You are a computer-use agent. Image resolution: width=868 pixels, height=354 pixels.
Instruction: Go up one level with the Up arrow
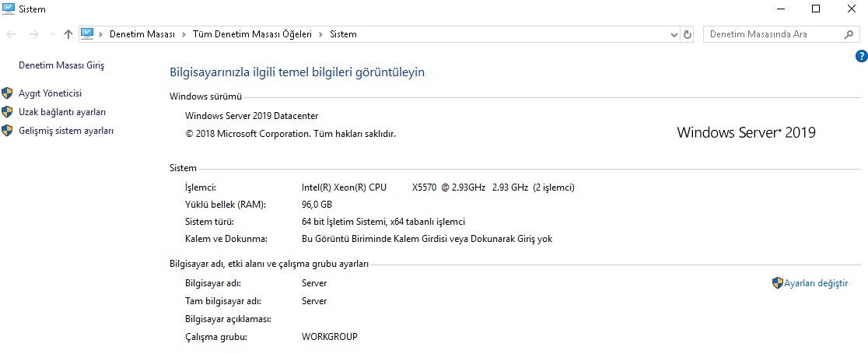[x=68, y=34]
